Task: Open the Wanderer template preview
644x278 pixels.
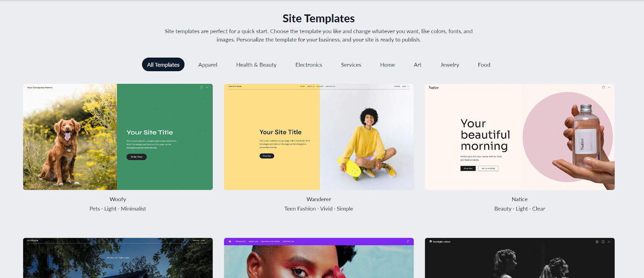Action: pyautogui.click(x=319, y=137)
